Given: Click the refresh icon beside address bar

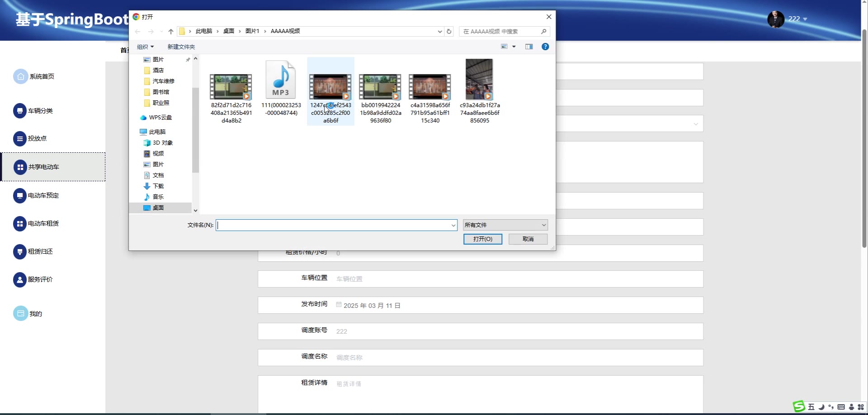Looking at the screenshot, I should click(449, 31).
